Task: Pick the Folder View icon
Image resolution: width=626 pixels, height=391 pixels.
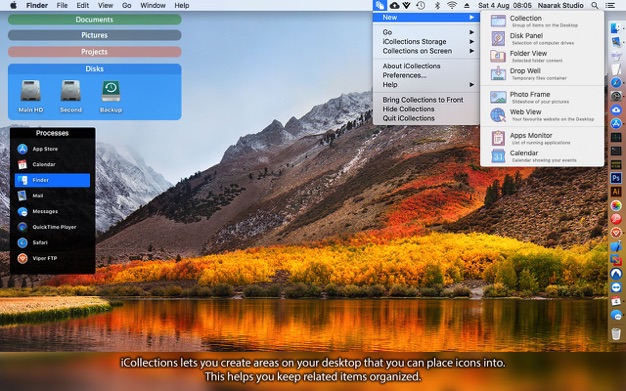Action: pos(498,56)
